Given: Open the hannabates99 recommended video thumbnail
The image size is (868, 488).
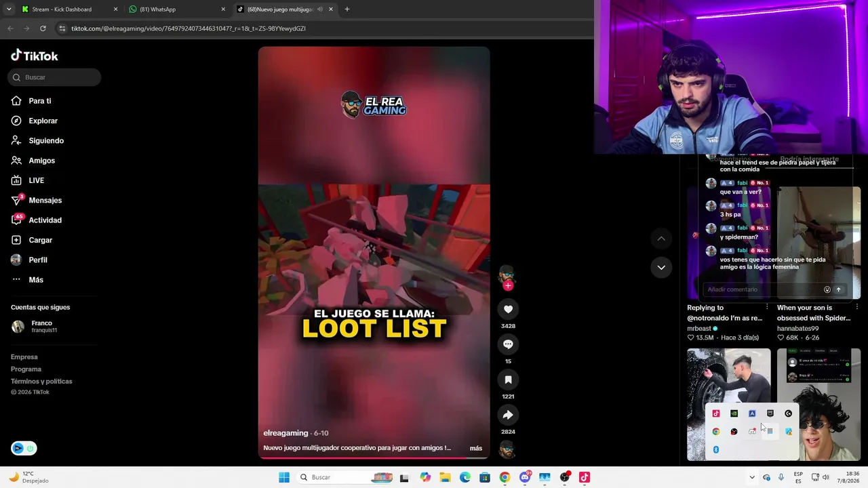Looking at the screenshot, I should pyautogui.click(x=818, y=243).
